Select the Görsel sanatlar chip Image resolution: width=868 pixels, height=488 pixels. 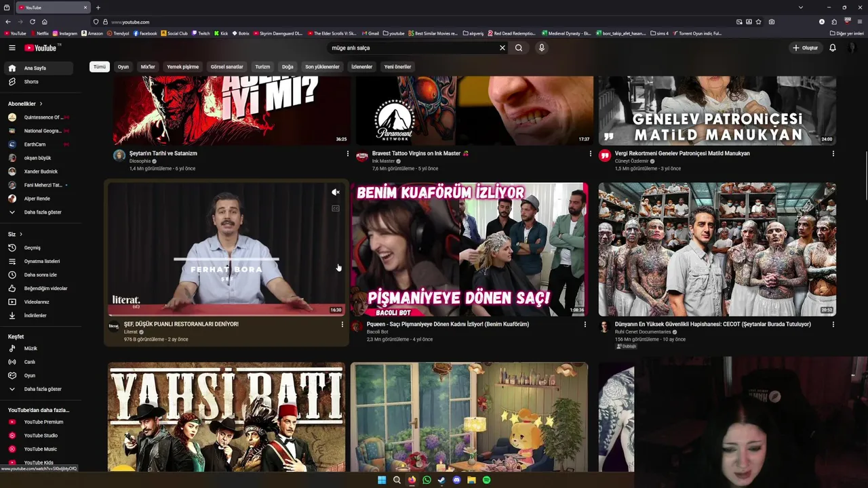pos(226,66)
